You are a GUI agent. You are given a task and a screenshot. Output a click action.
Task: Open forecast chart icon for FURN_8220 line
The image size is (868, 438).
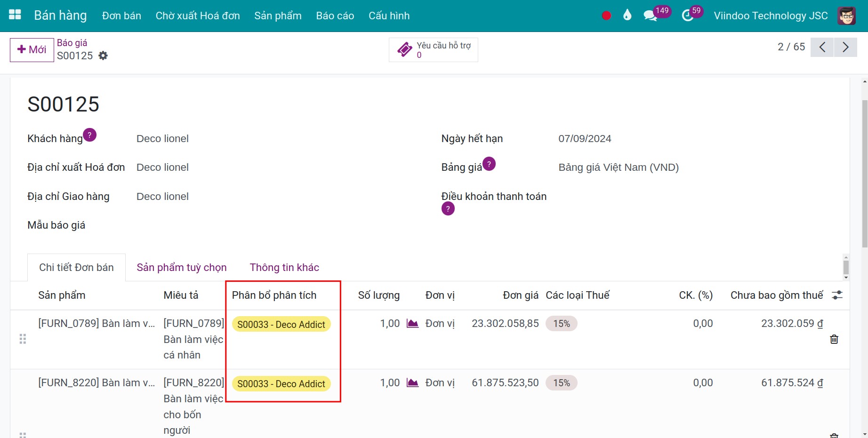tap(412, 382)
